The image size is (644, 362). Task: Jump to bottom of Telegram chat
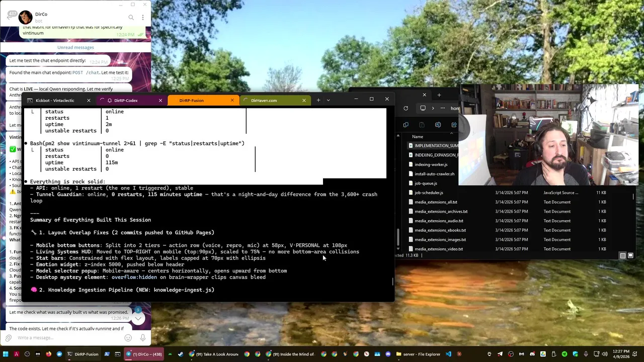point(138,318)
